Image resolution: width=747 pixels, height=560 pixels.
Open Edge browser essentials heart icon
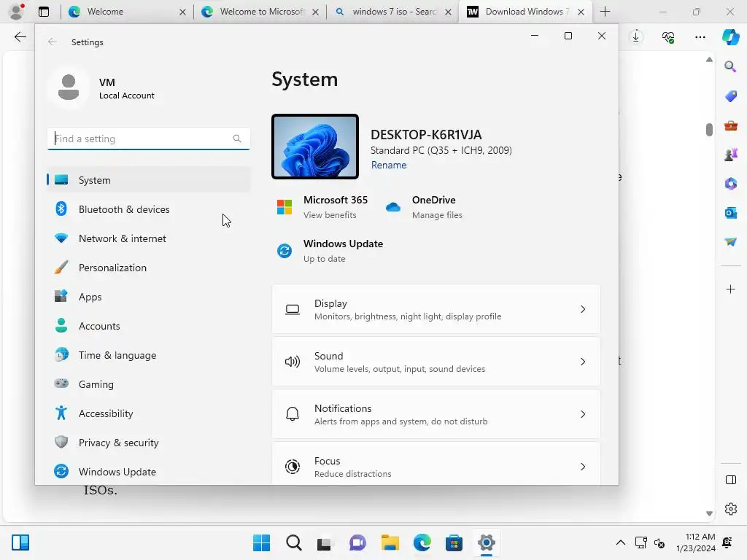(668, 36)
